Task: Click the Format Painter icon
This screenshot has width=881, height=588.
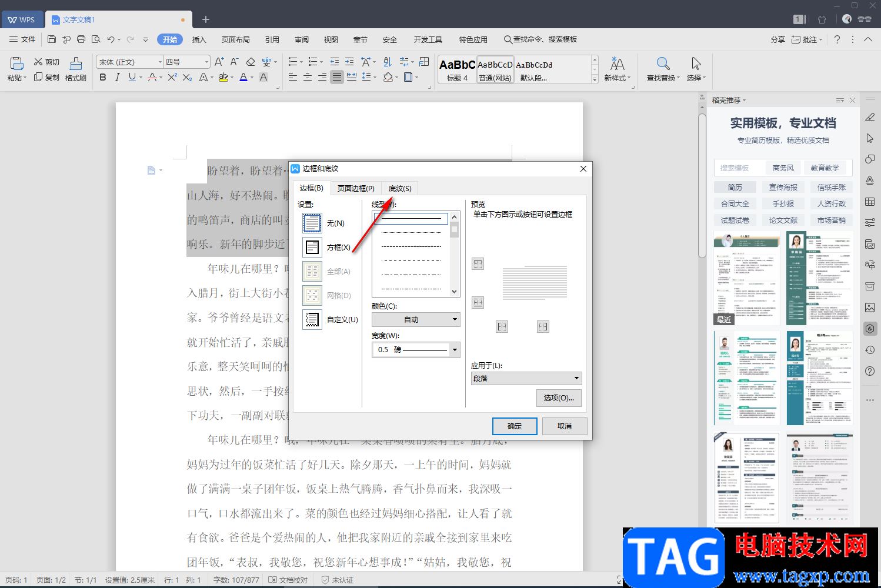Action: tap(76, 64)
